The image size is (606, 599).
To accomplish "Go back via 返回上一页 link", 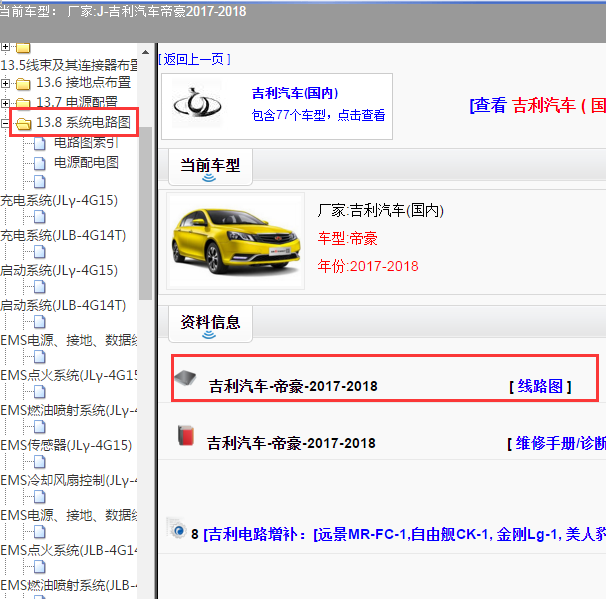I will pyautogui.click(x=194, y=60).
